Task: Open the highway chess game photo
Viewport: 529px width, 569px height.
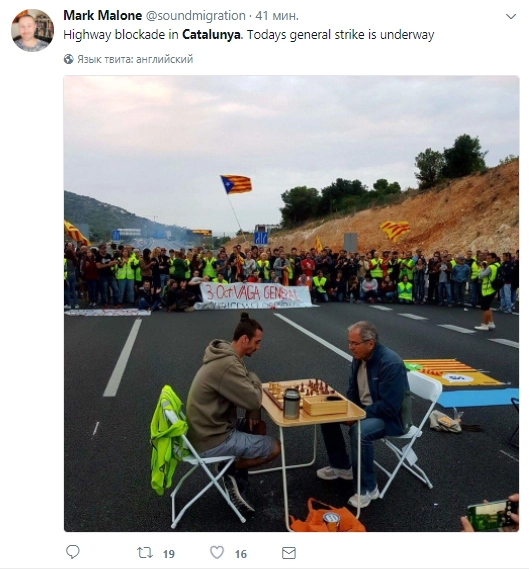Action: click(x=291, y=304)
